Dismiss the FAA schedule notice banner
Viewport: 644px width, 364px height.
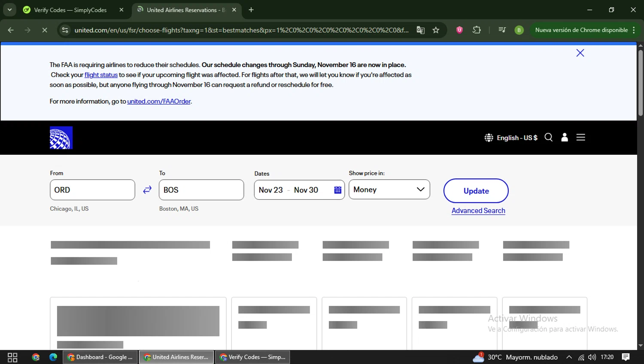pyautogui.click(x=580, y=53)
